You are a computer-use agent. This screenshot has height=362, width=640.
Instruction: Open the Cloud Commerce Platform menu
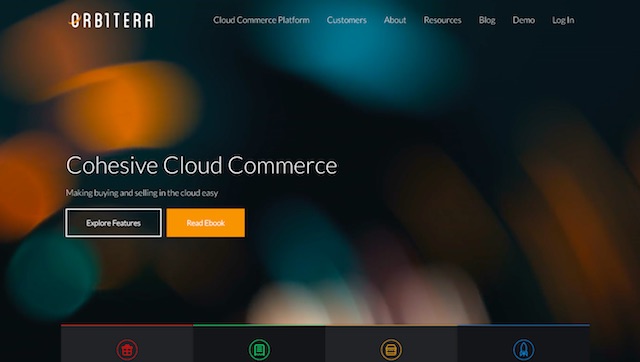(x=261, y=20)
